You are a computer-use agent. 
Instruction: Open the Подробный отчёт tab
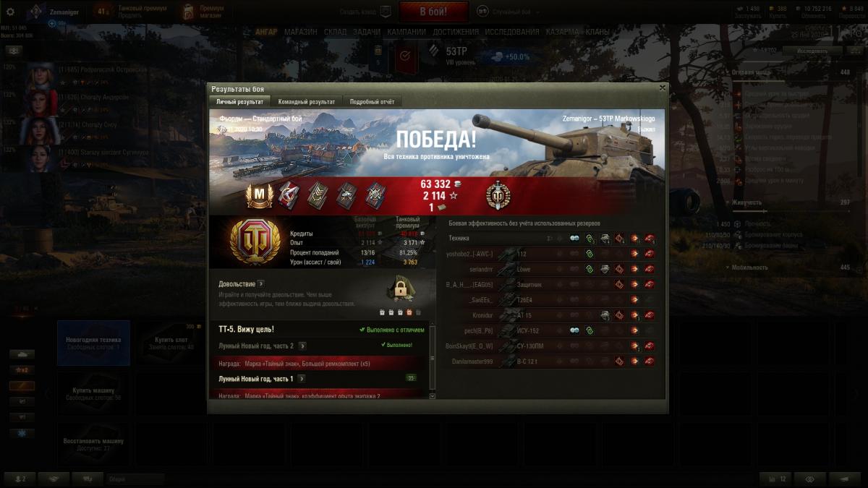pyautogui.click(x=372, y=102)
